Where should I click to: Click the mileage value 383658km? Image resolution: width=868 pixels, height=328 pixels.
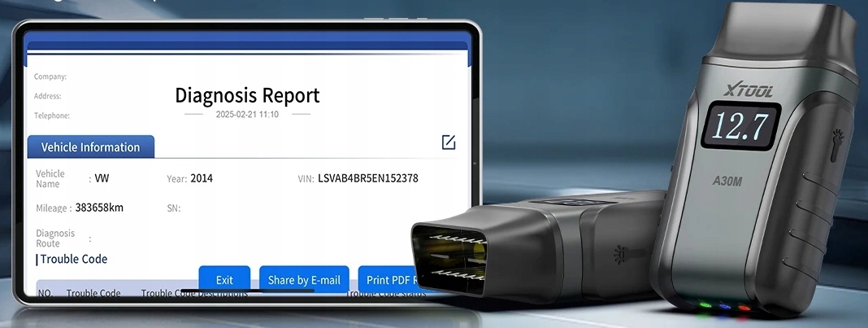click(x=100, y=208)
